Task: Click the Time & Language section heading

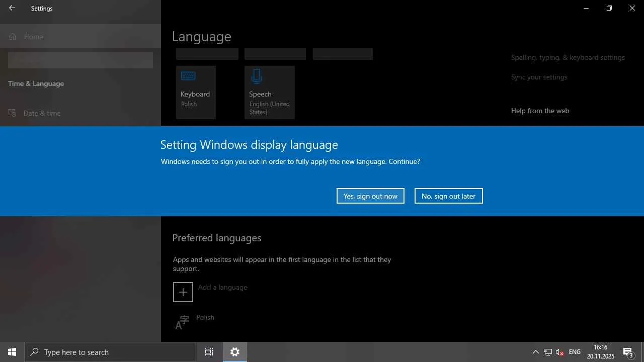Action: click(36, 83)
